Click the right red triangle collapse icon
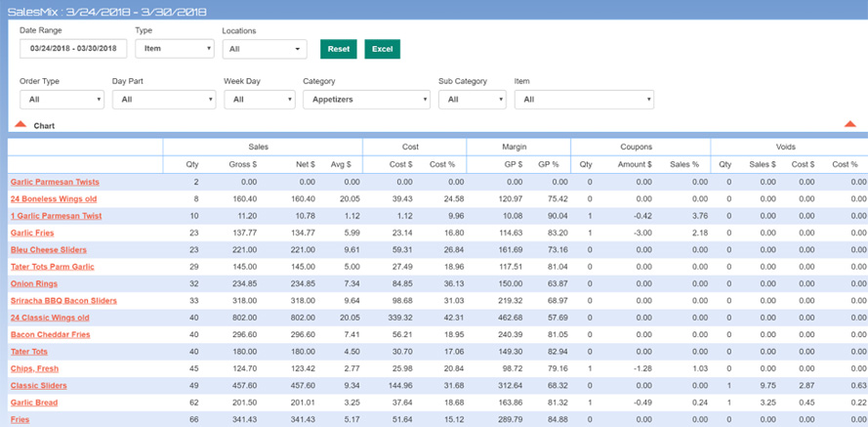868x427 pixels. [849, 124]
